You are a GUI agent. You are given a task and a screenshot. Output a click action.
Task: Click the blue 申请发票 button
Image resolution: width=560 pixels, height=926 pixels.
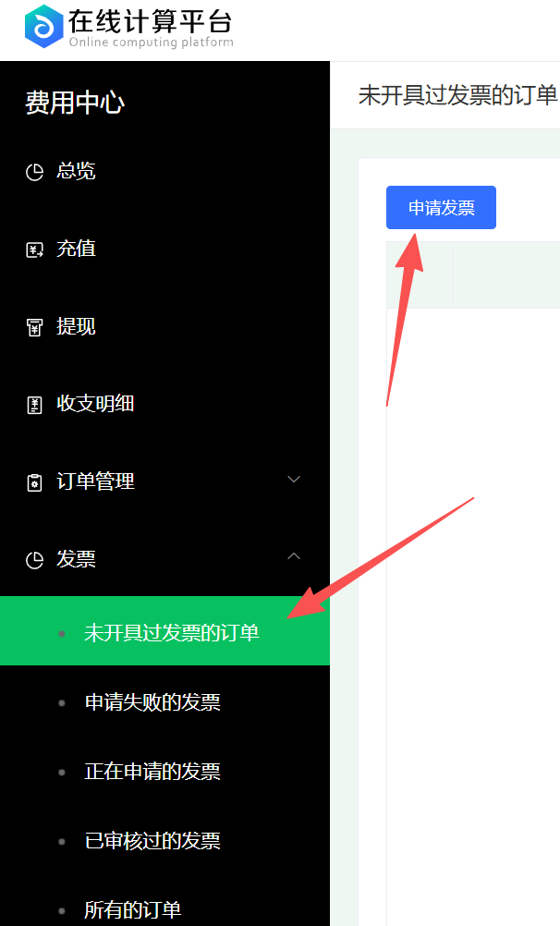tap(442, 207)
